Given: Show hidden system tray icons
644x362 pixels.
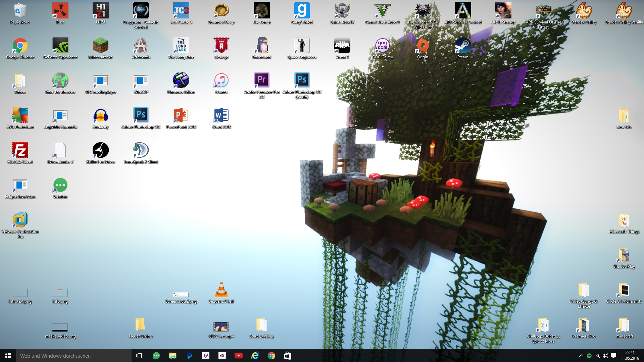Looking at the screenshot, I should click(581, 356).
